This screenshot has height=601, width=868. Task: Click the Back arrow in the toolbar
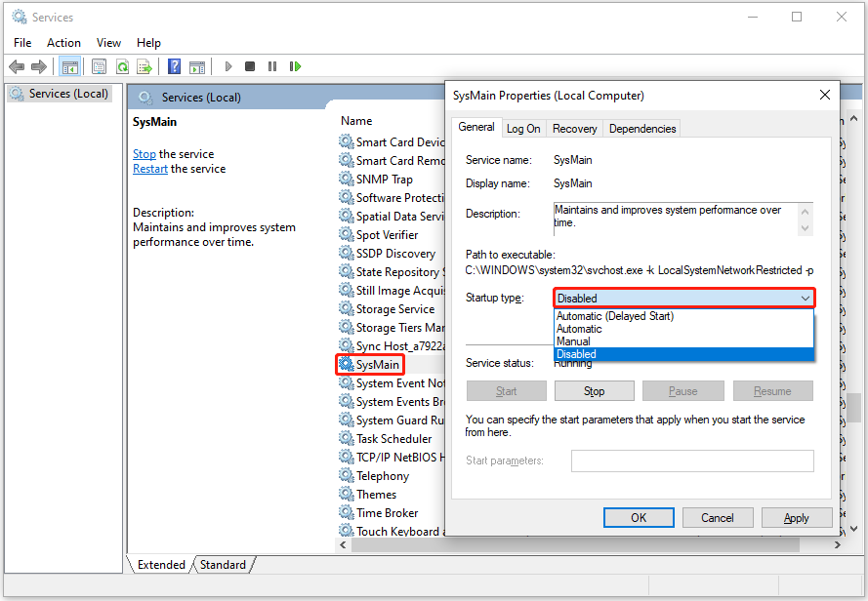click(x=17, y=67)
